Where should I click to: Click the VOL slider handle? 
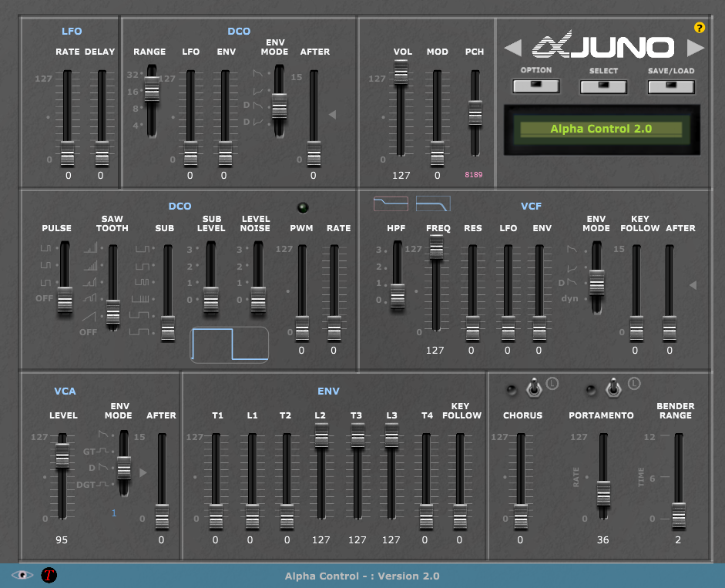[x=401, y=72]
